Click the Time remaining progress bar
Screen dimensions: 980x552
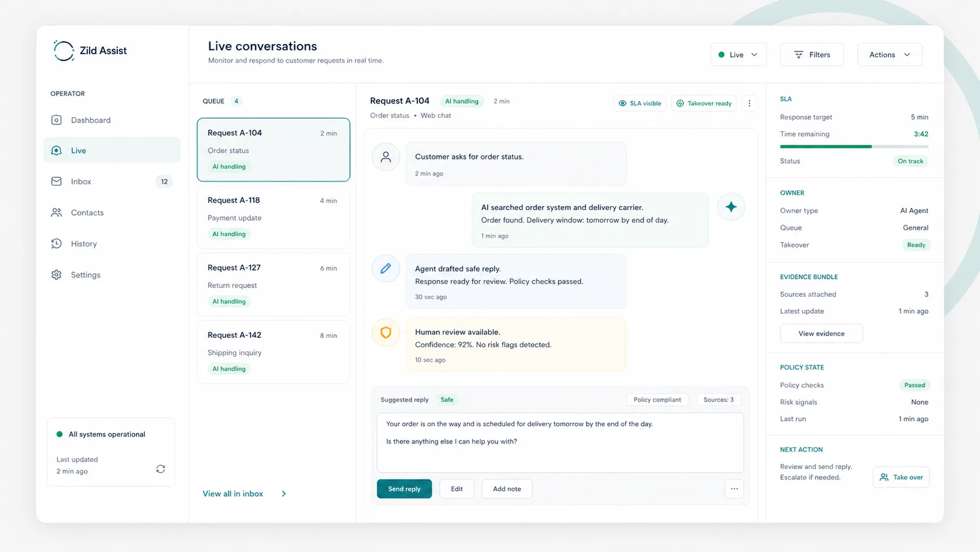(x=853, y=146)
